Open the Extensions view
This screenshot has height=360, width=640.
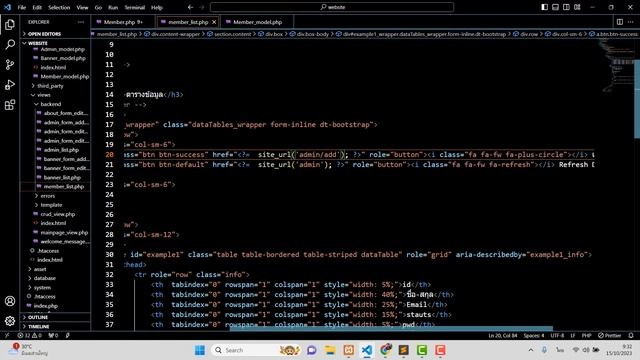click(x=10, y=104)
